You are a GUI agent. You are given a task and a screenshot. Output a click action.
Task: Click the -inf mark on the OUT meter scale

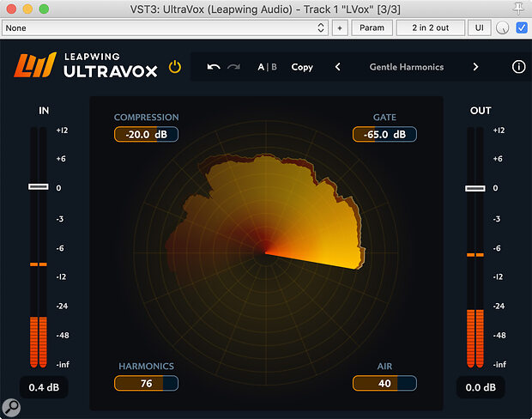click(x=499, y=364)
